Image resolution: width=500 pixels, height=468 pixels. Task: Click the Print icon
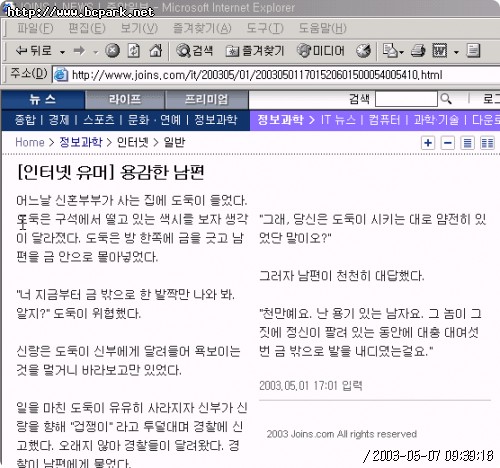(x=418, y=51)
